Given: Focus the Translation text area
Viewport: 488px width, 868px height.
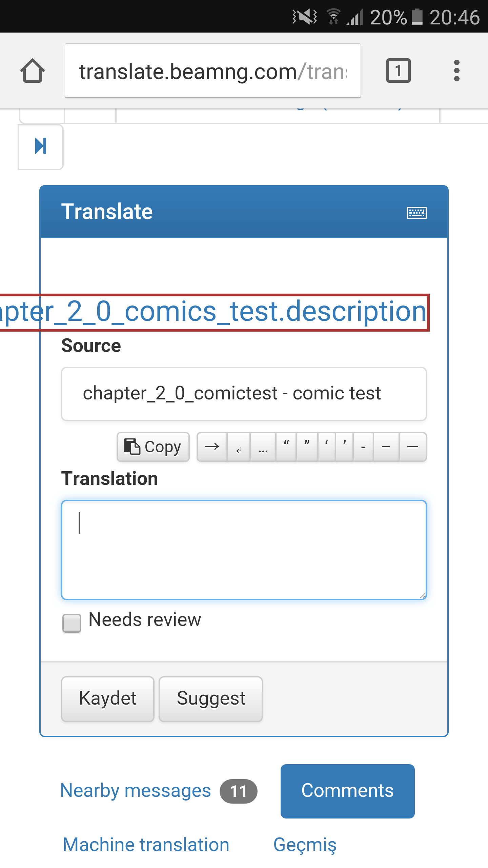Looking at the screenshot, I should point(244,550).
